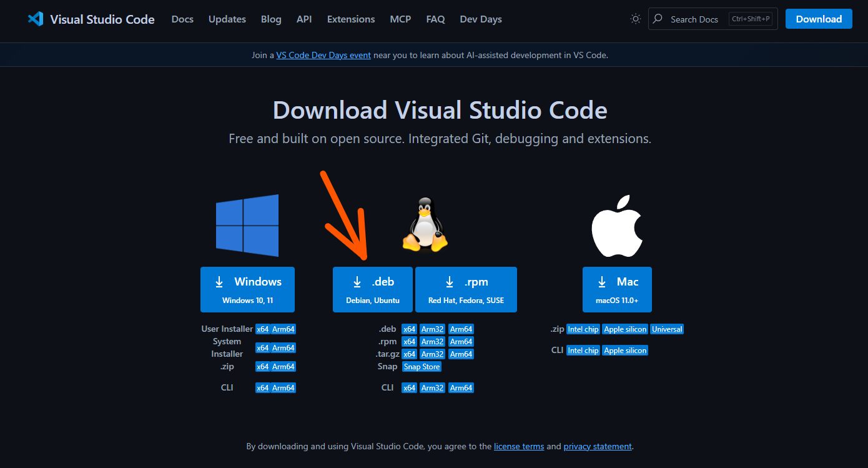The image size is (868, 468).
Task: Choose the Mac CLI Intel chip download
Action: [x=583, y=351]
